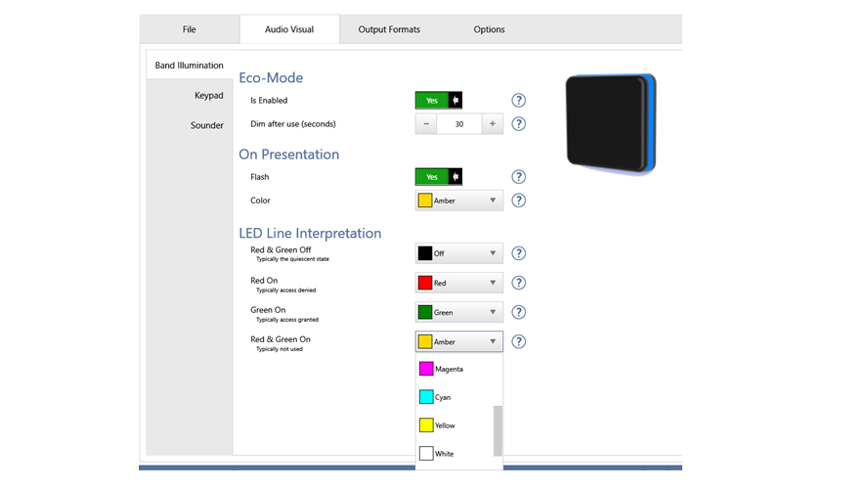The height and width of the screenshot is (489, 868).
Task: Select Keypad side tab
Action: pos(190,95)
